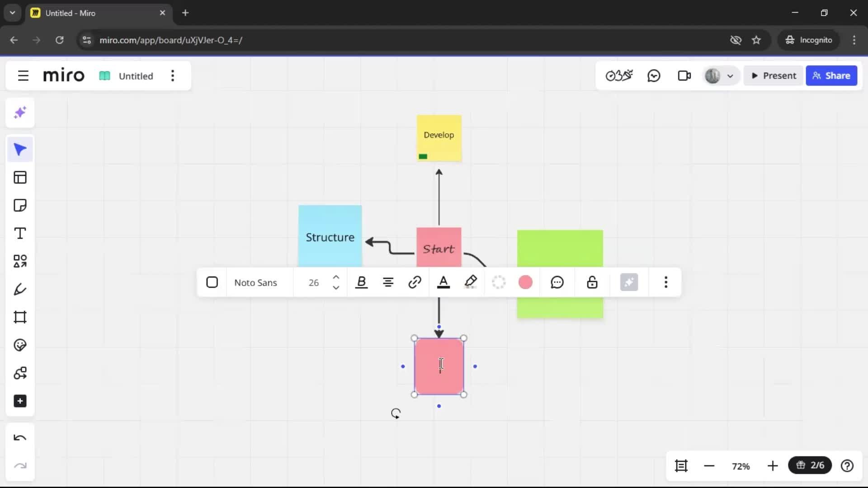This screenshot has width=868, height=488.
Task: Open timer and activities tools
Action: [x=619, y=75]
